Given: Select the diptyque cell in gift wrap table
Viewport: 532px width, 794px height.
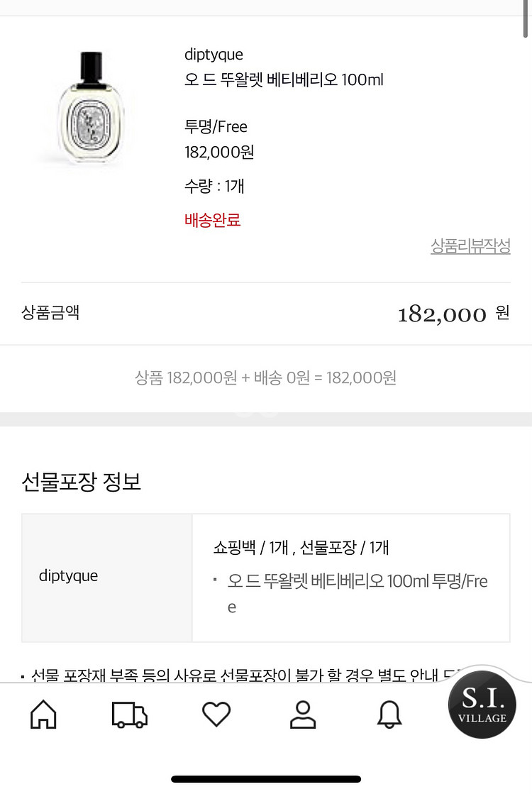Looking at the screenshot, I should click(x=69, y=576).
